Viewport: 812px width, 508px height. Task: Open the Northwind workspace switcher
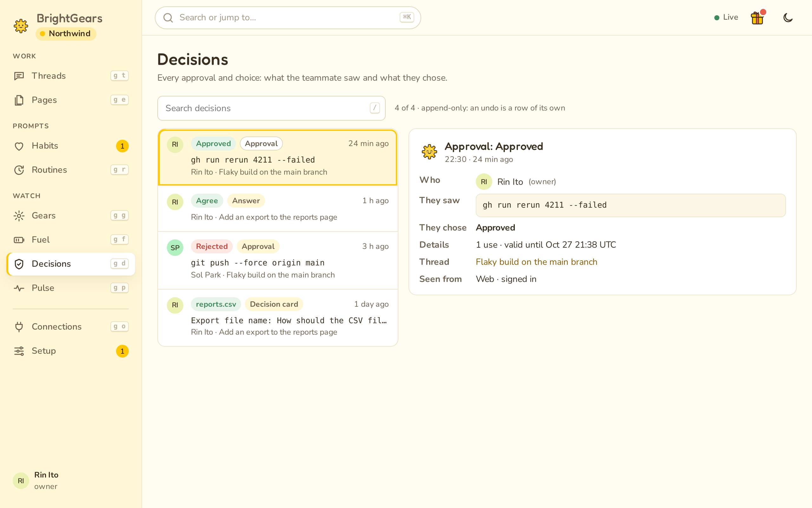click(x=66, y=34)
